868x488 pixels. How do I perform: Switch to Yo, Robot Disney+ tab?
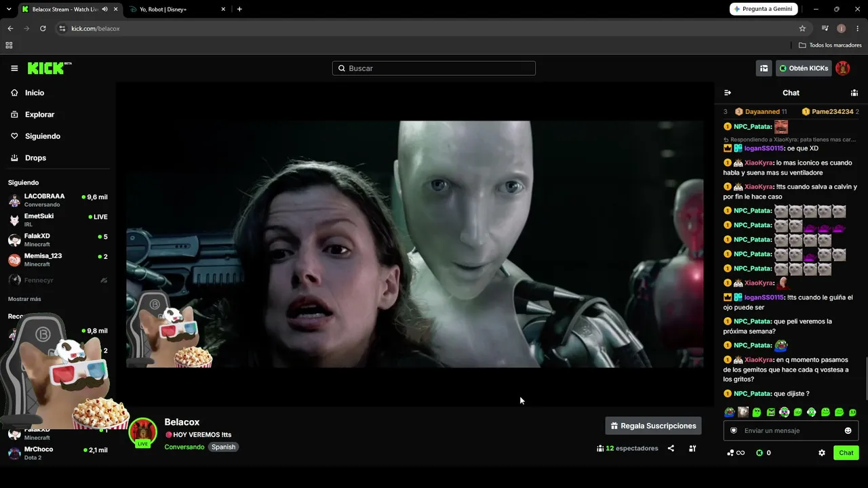pos(178,9)
